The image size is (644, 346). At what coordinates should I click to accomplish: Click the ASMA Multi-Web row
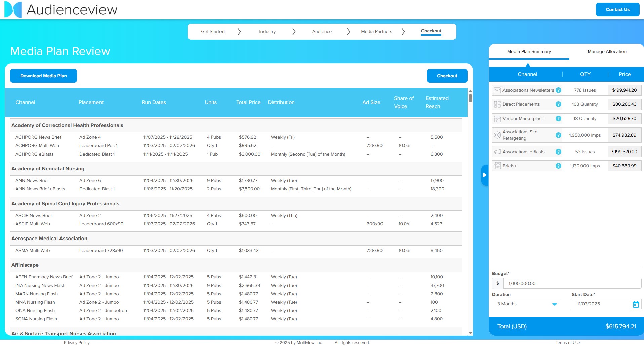click(x=236, y=251)
